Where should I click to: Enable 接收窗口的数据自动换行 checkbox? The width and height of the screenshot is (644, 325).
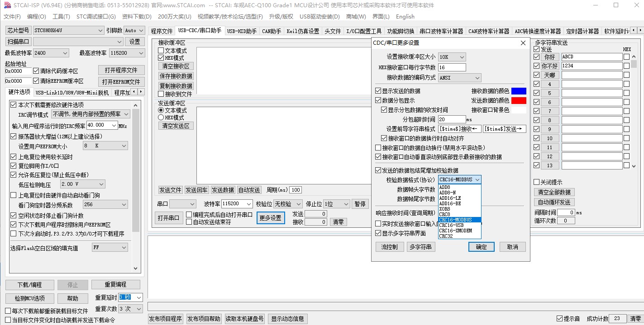pos(378,148)
